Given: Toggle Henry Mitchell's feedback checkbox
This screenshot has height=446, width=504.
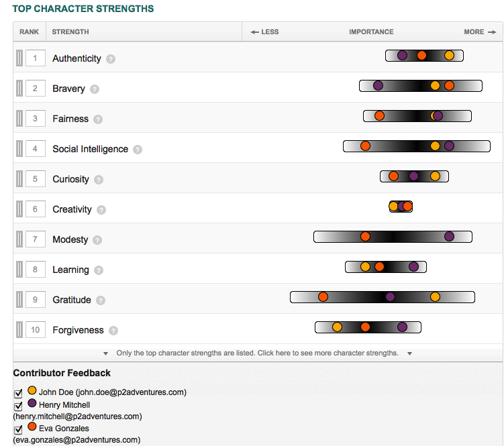Looking at the screenshot, I should [x=19, y=406].
